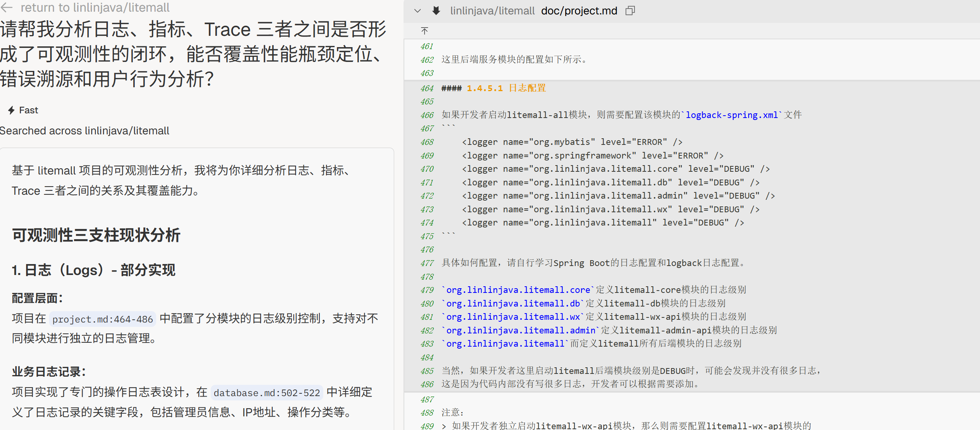Click the back arrow icon at top-left
This screenshot has width=980, height=430.
point(7,7)
